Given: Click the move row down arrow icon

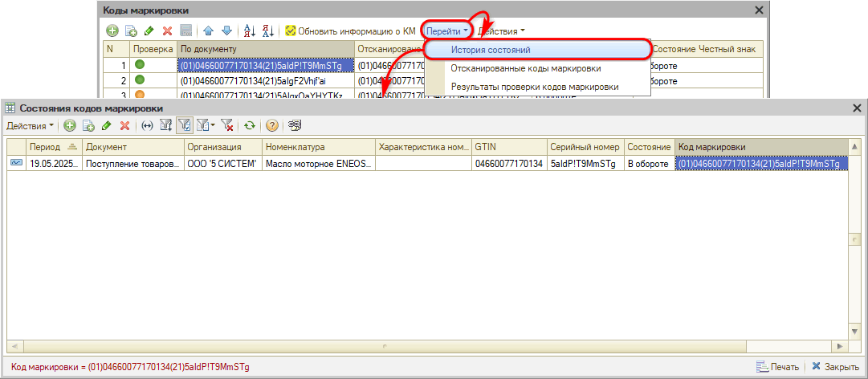Looking at the screenshot, I should tap(227, 31).
